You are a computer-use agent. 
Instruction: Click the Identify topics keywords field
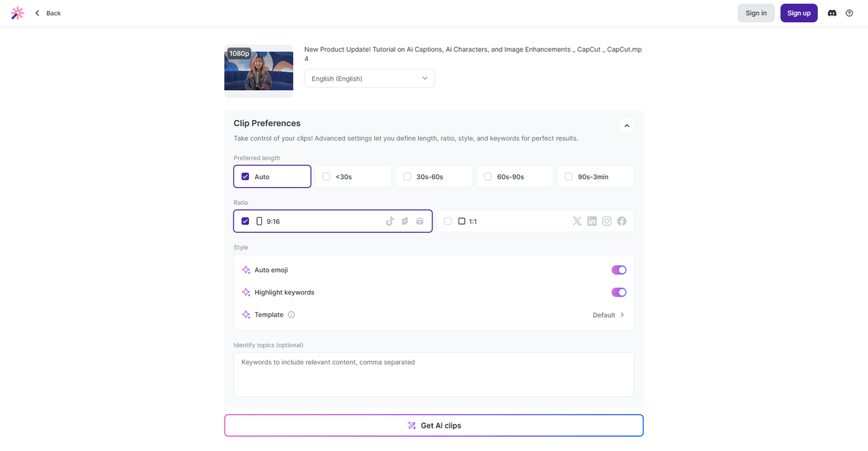(434, 374)
